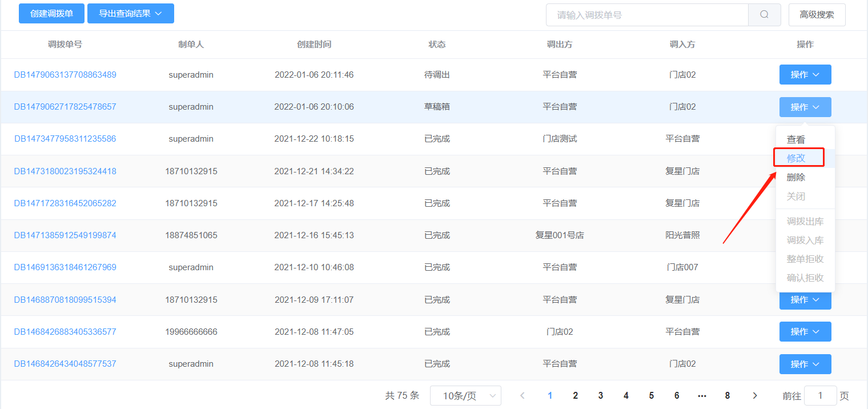Go to page 5
This screenshot has height=409, width=868.
(x=652, y=396)
